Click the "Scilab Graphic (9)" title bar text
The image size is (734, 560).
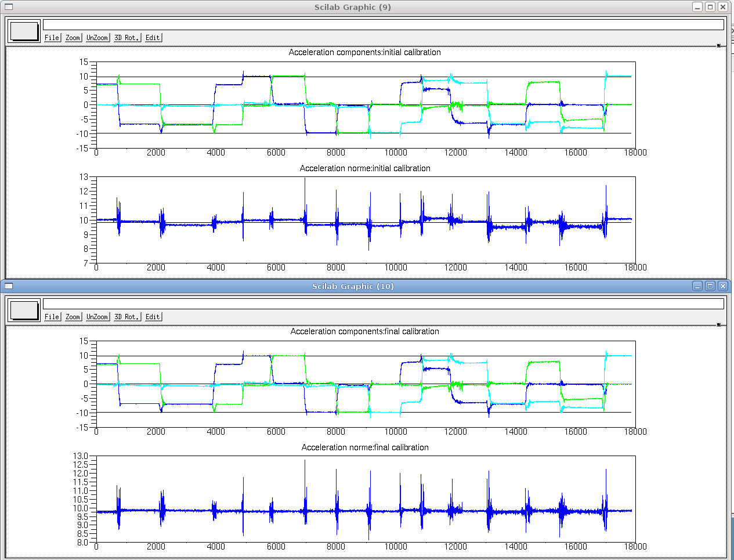click(353, 7)
